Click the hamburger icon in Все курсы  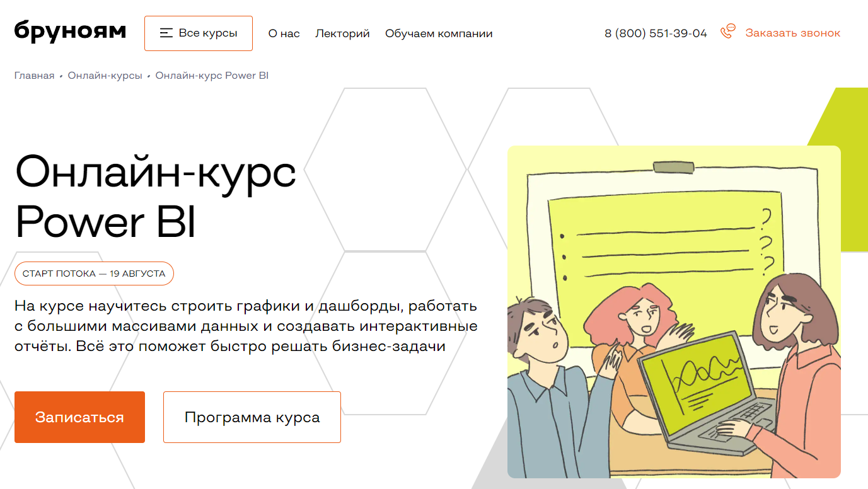tap(166, 33)
